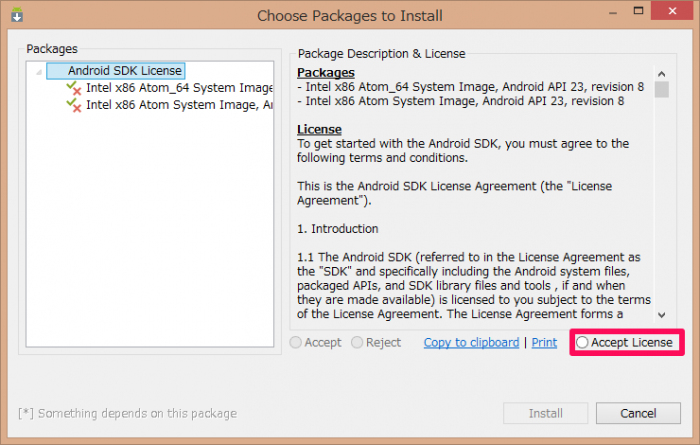Click the license text scrollbar thumb
700x445 pixels.
(x=662, y=89)
